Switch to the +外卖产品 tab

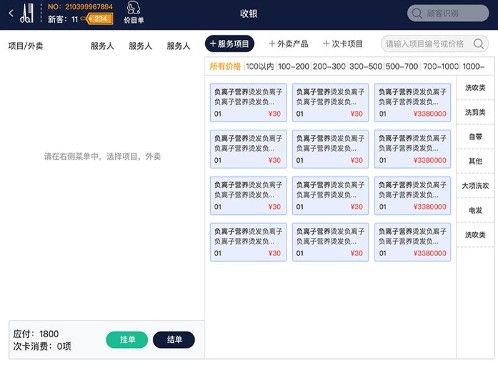(x=288, y=44)
